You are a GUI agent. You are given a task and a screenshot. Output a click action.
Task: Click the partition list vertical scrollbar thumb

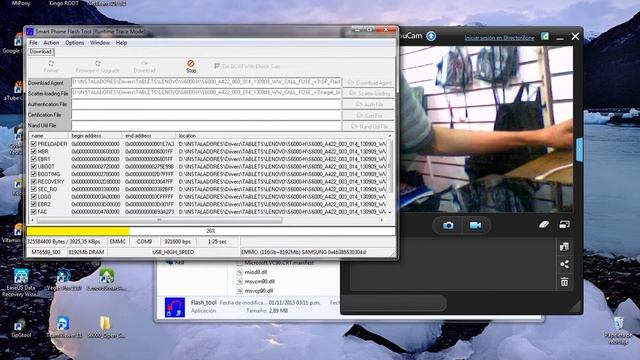tap(390, 166)
